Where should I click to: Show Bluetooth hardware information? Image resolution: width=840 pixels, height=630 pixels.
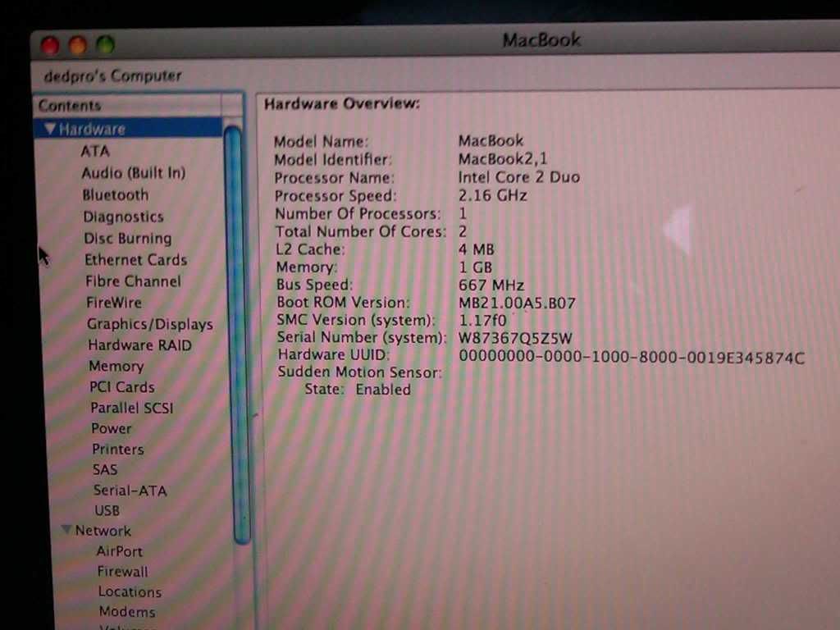pos(115,194)
